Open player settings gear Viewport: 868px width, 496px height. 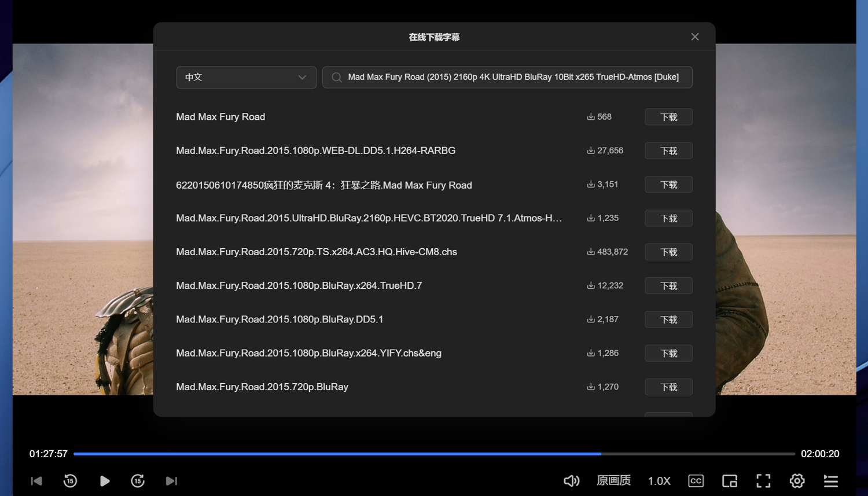797,481
